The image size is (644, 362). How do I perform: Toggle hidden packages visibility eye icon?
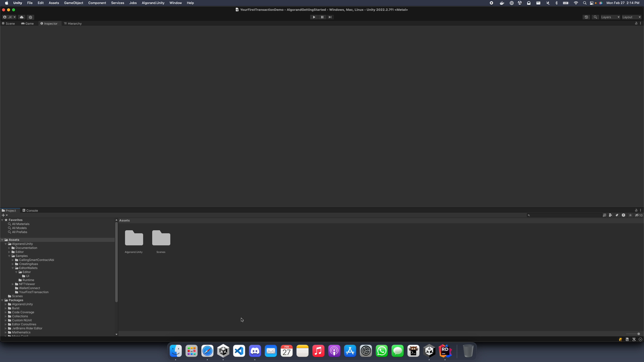coord(638,215)
